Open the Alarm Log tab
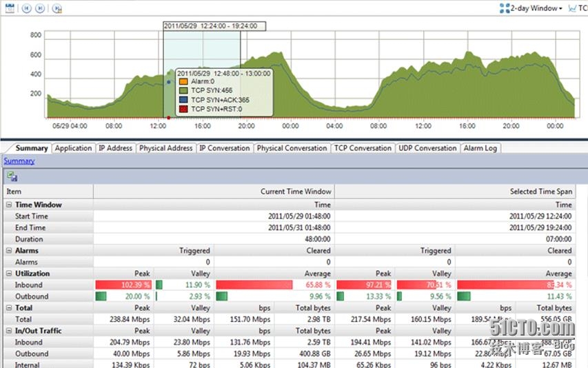 tap(480, 148)
